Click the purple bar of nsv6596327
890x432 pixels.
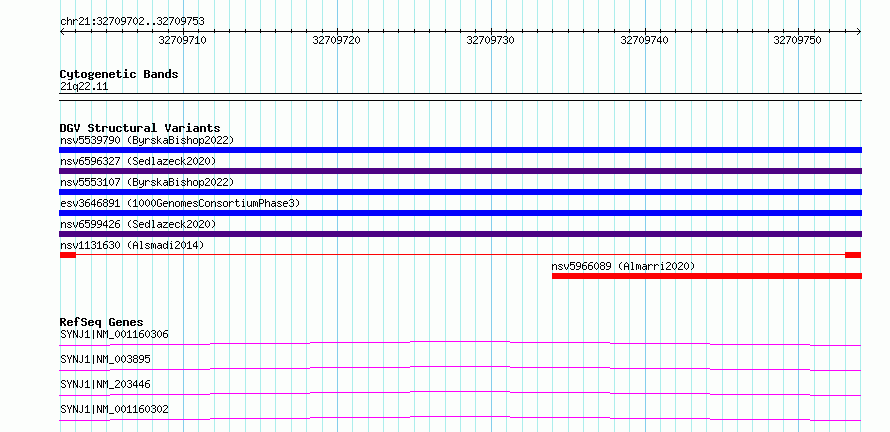[460, 171]
